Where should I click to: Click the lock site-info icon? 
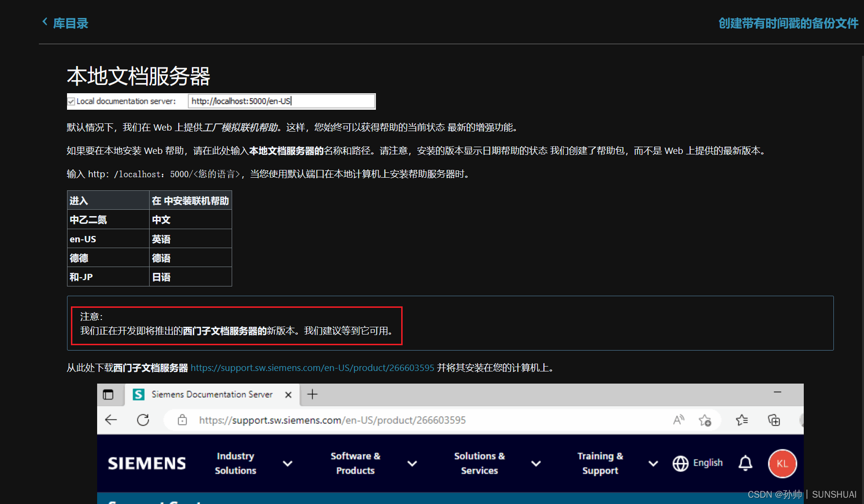pyautogui.click(x=182, y=420)
